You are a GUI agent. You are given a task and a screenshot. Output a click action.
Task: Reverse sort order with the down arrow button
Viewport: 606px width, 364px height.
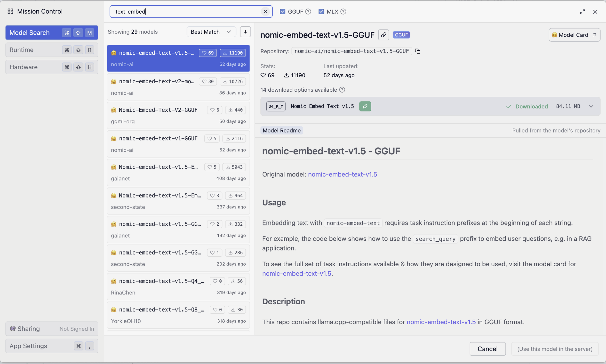click(x=245, y=32)
